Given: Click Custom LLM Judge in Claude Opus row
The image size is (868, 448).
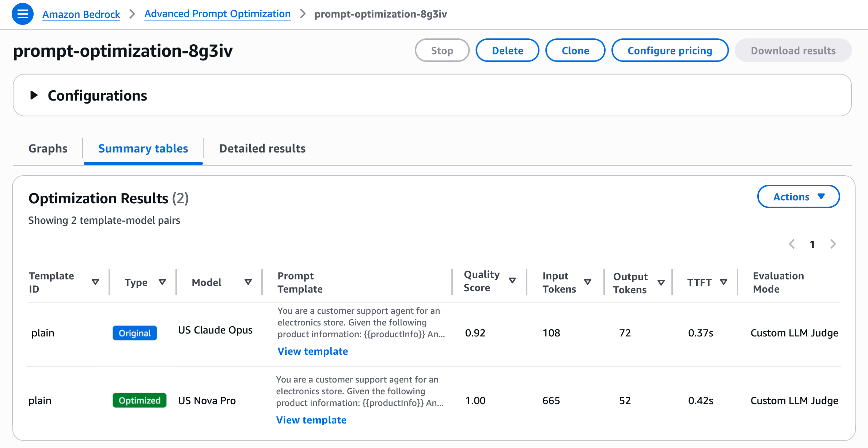Looking at the screenshot, I should click(795, 333).
